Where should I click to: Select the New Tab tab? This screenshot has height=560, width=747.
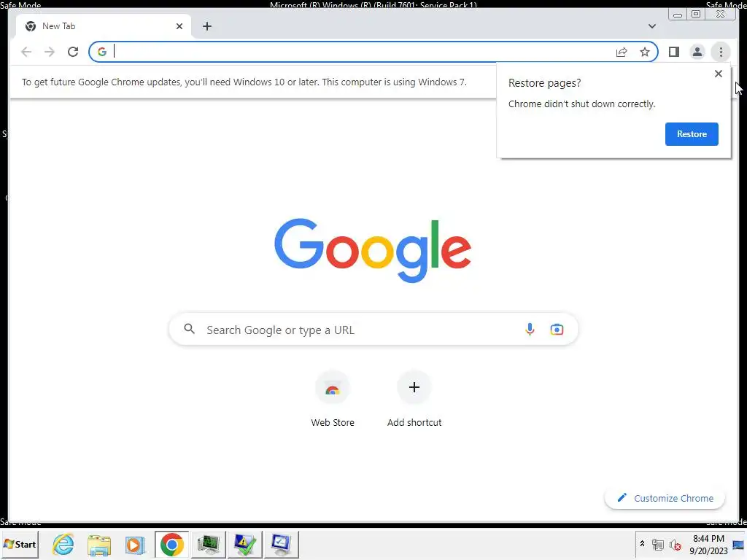point(104,26)
